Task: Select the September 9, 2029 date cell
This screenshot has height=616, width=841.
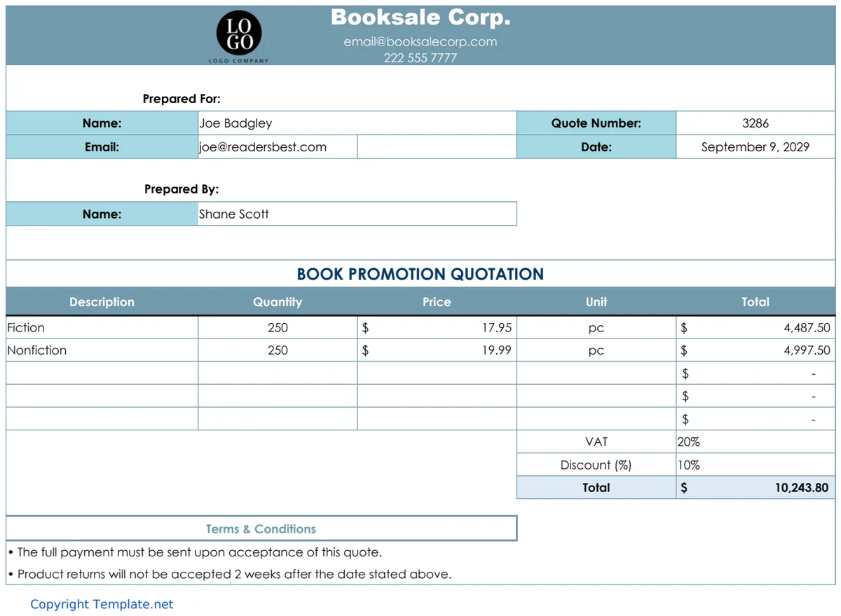Action: click(x=755, y=147)
